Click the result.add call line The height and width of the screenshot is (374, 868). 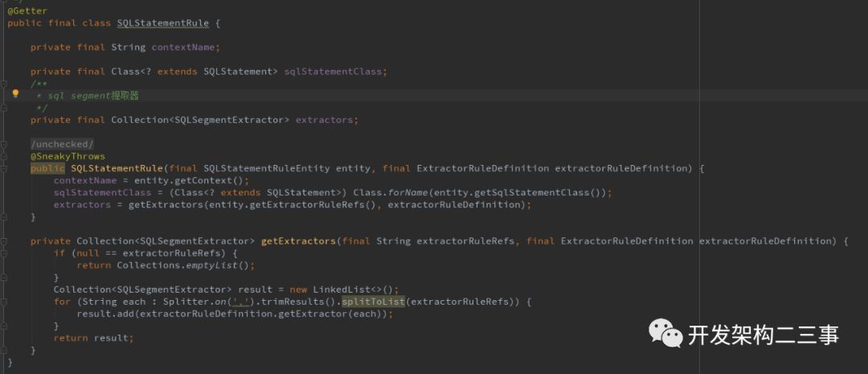235,314
